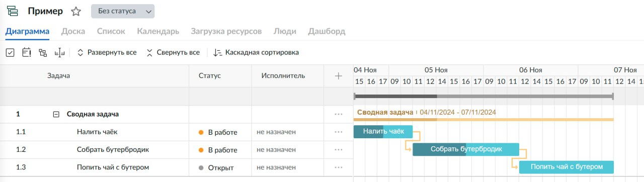Click the Исполнитель column header
The image size is (644, 182).
click(x=283, y=76)
